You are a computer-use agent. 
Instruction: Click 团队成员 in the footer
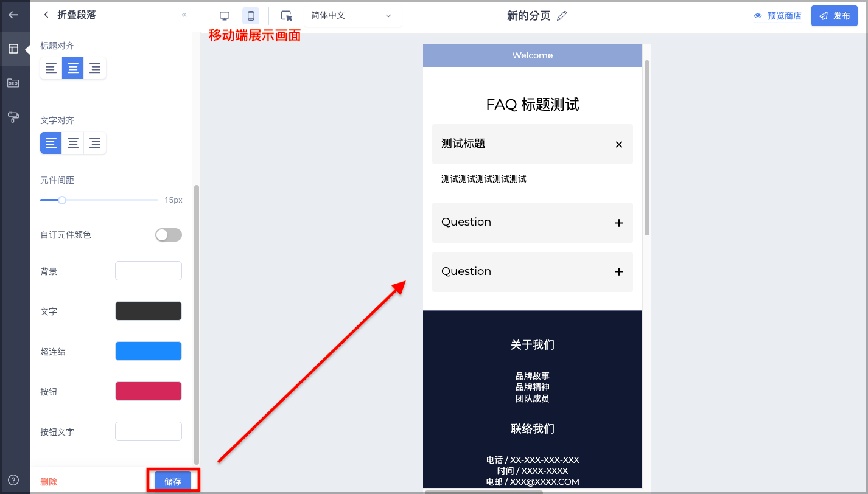(x=533, y=398)
